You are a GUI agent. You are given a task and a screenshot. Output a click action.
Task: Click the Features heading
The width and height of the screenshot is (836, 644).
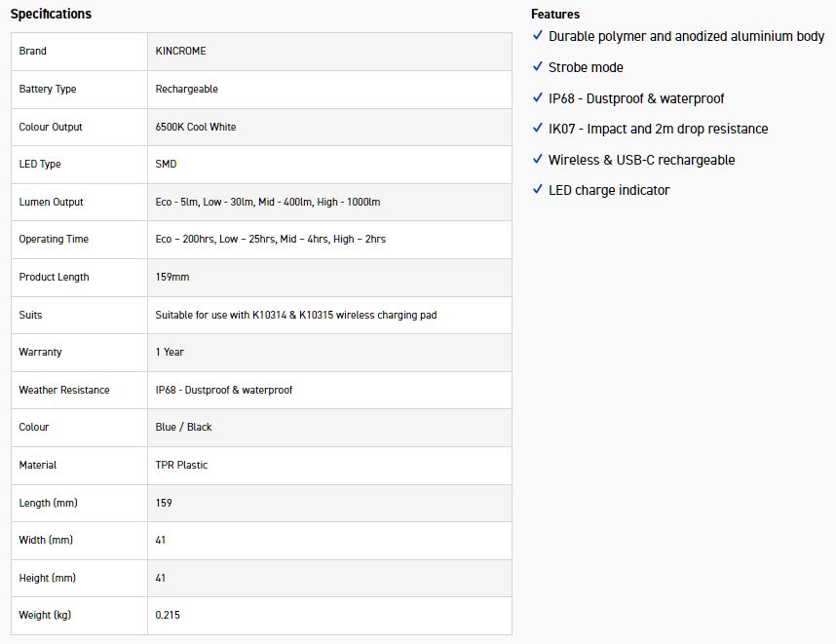555,14
